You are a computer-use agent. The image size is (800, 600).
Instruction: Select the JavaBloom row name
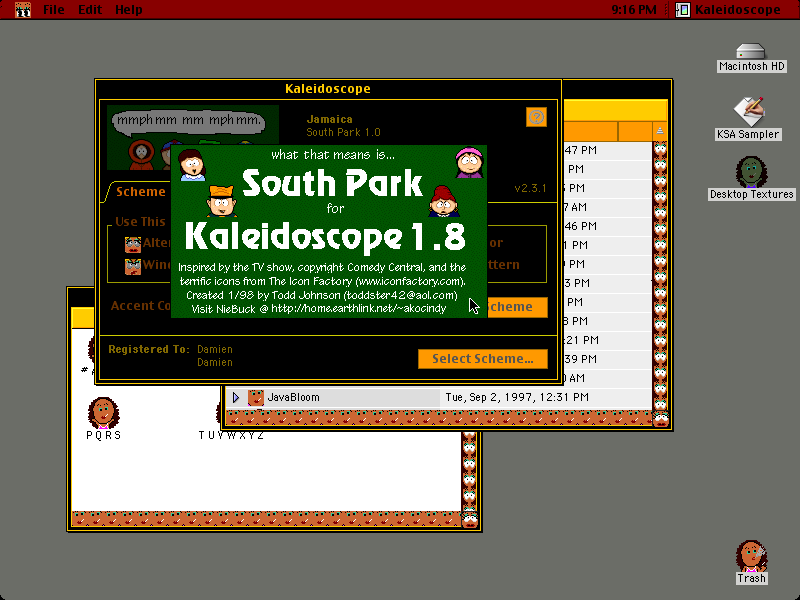(x=293, y=397)
